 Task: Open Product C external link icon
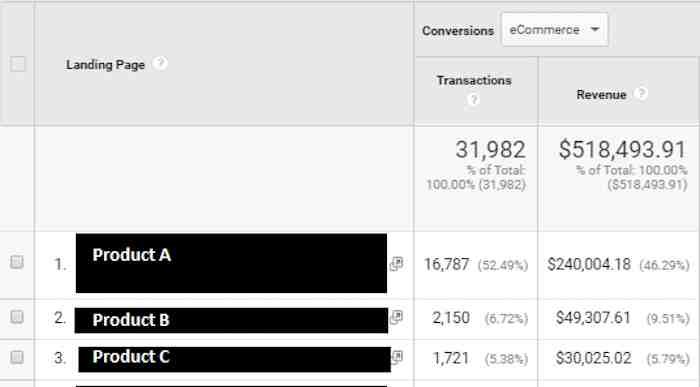[x=397, y=357]
